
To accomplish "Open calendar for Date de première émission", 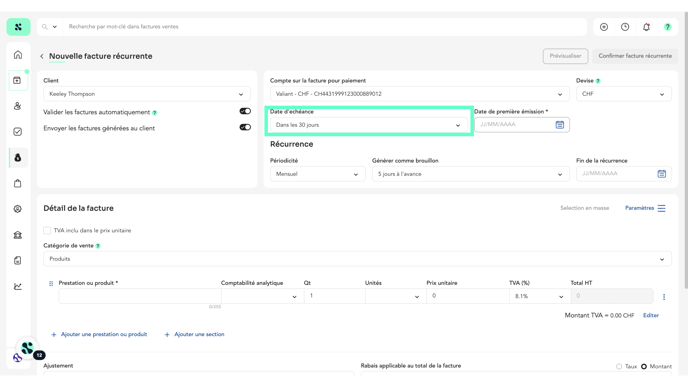I will (559, 125).
